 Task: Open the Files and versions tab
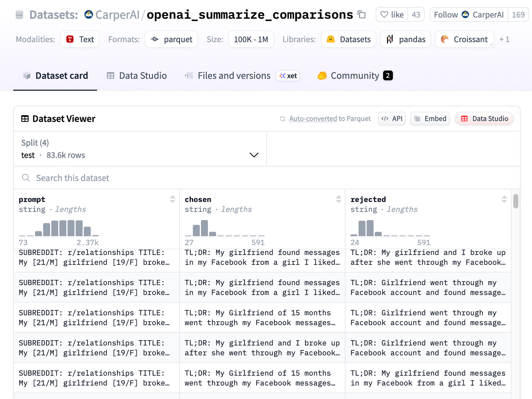tap(228, 76)
